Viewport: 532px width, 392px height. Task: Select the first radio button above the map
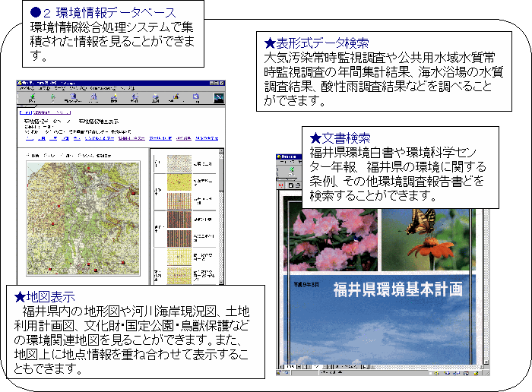tap(28, 156)
